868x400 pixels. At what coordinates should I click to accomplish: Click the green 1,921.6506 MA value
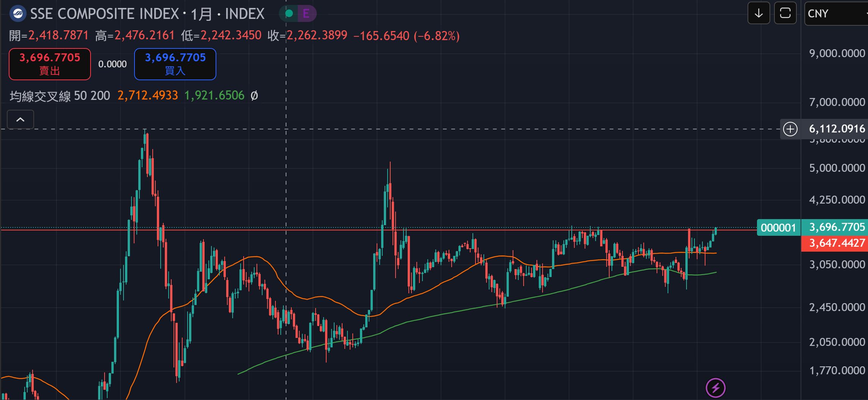pos(214,96)
